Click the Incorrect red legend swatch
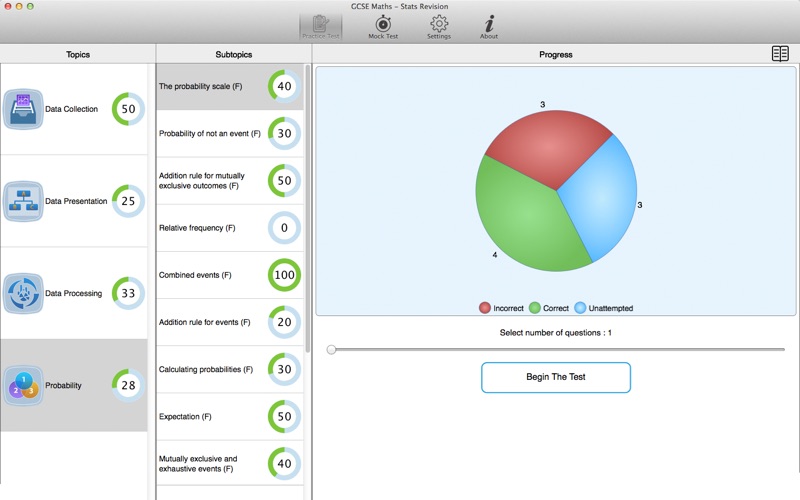 tap(485, 308)
